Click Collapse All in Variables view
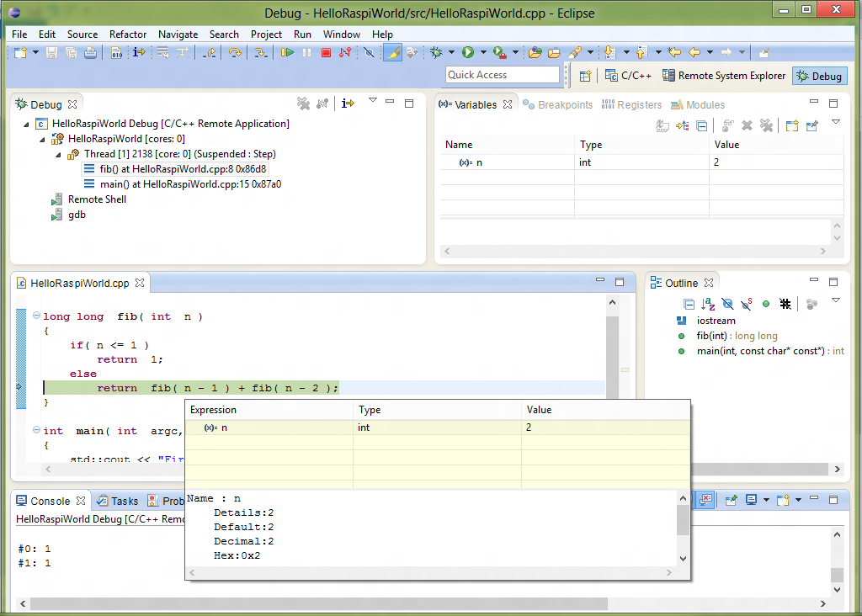The height and width of the screenshot is (616, 862). point(702,126)
